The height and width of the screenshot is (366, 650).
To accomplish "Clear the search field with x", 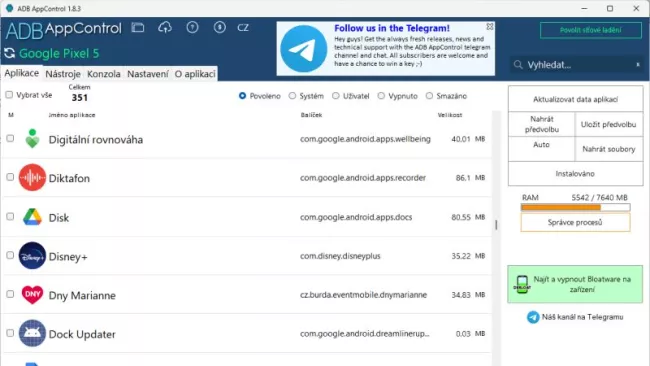I will 638,65.
